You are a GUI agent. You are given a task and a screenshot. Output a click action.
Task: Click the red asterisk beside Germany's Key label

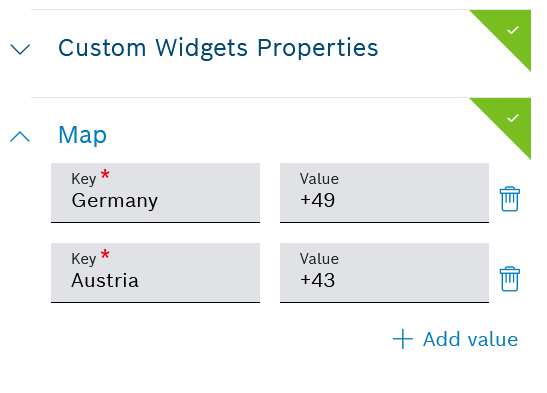point(105,174)
